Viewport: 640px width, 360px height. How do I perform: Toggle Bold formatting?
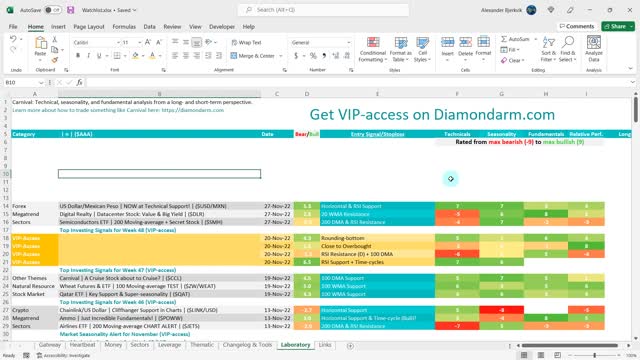[x=78, y=56]
